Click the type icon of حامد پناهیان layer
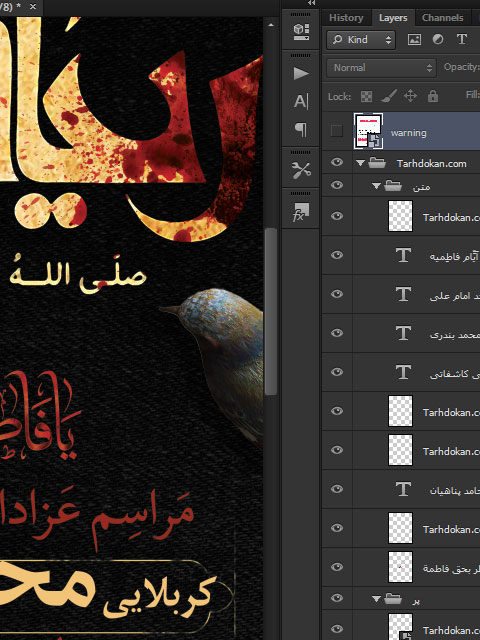The height and width of the screenshot is (640, 480). [x=403, y=489]
